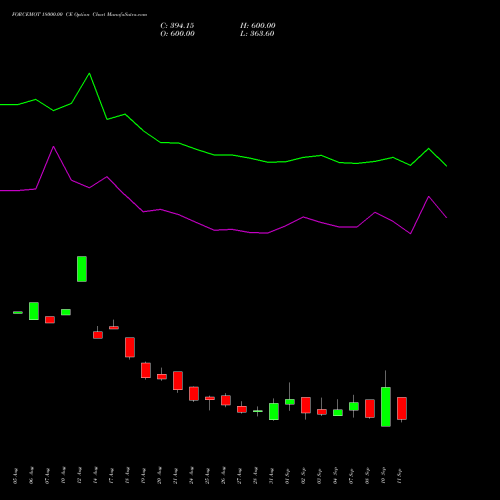Select the red candle for 18 Aug

click(x=130, y=347)
